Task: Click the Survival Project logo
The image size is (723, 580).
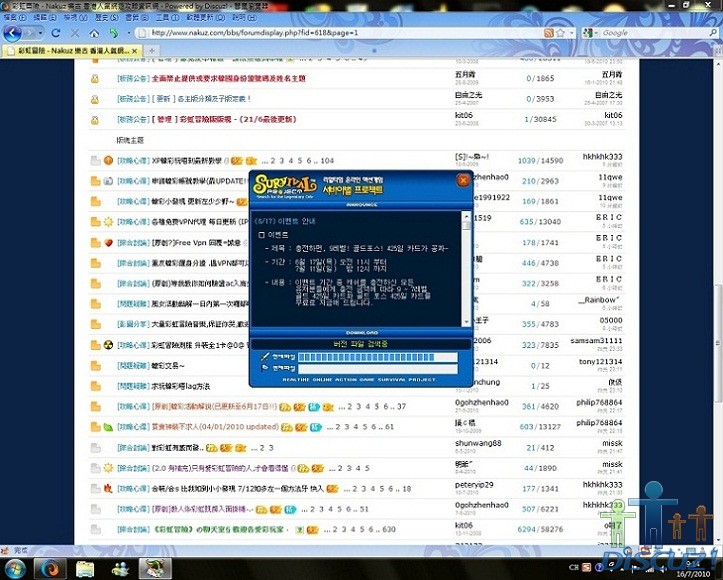Action: [x=287, y=183]
